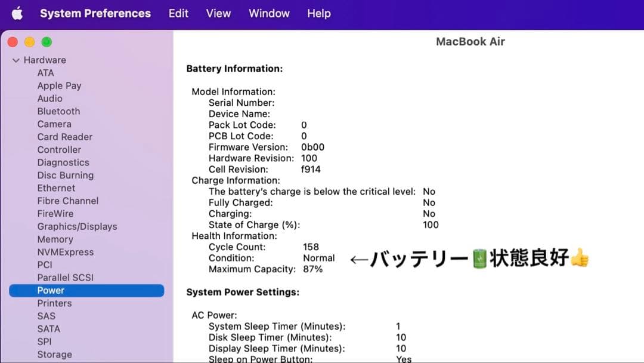Select Ethernet in the sidebar
This screenshot has width=644, height=363.
[x=56, y=187]
